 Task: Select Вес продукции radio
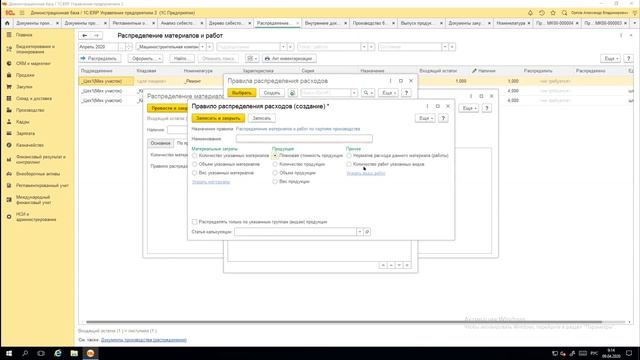click(275, 182)
